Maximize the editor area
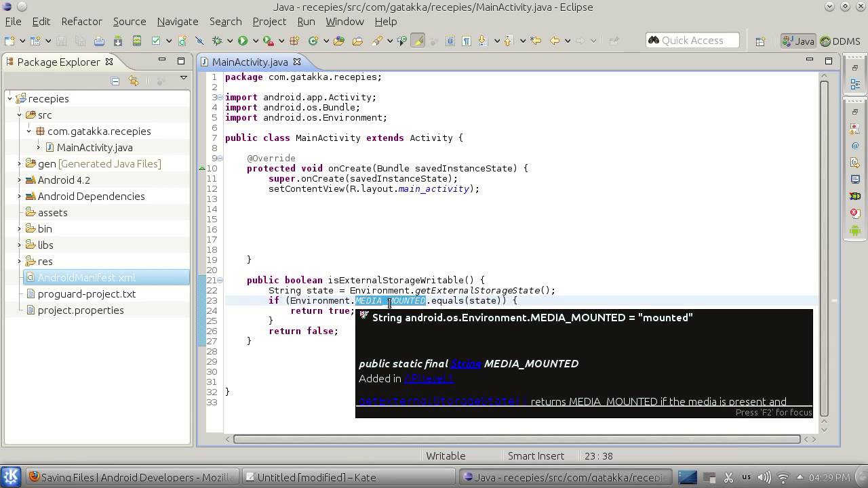The width and height of the screenshot is (868, 488). tap(828, 60)
